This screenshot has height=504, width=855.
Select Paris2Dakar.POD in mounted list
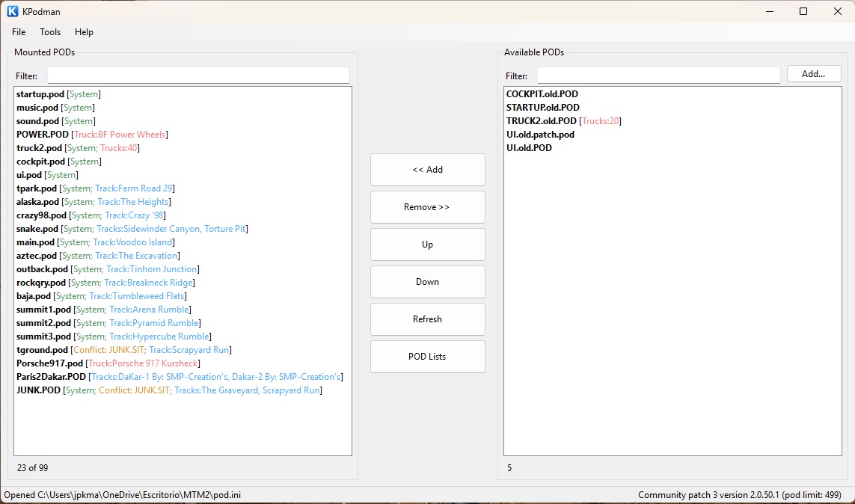pyautogui.click(x=180, y=377)
